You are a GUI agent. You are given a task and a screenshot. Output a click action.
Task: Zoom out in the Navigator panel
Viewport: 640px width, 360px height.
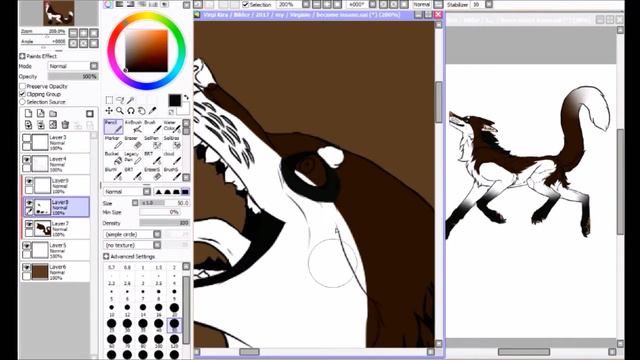pyautogui.click(x=73, y=33)
